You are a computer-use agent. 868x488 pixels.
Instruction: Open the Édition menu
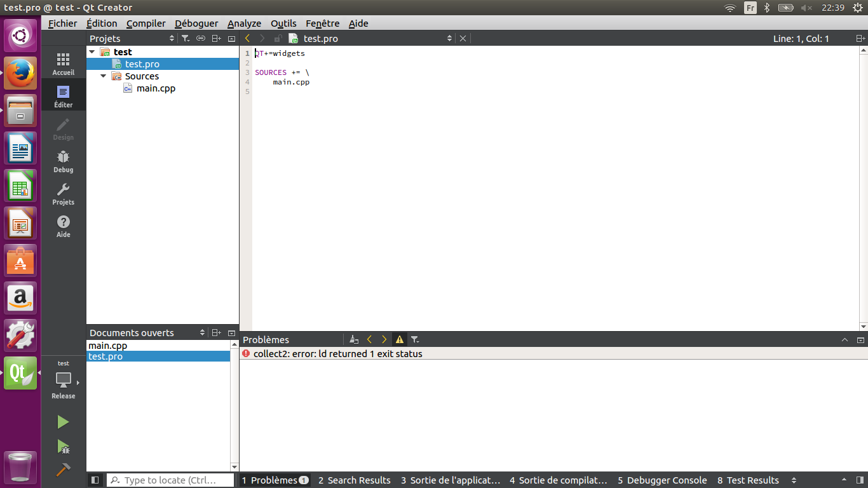[102, 24]
